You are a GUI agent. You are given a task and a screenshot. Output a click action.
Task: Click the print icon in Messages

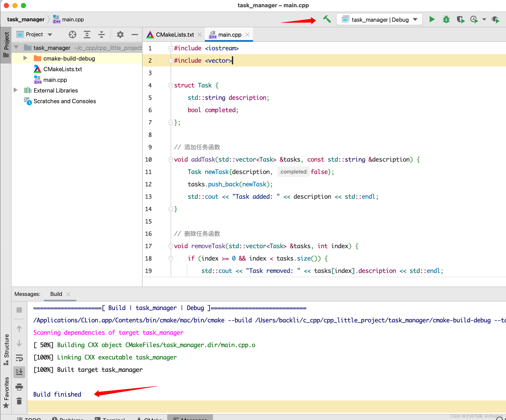point(19,387)
